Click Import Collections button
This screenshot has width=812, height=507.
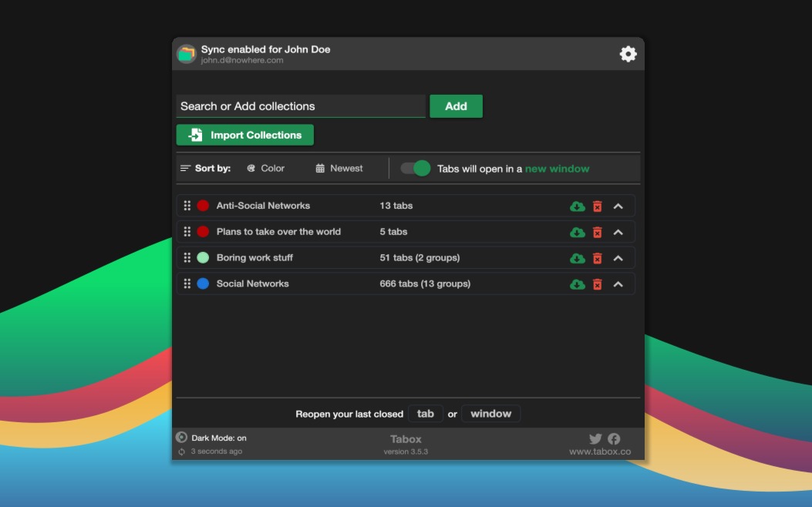coord(245,135)
